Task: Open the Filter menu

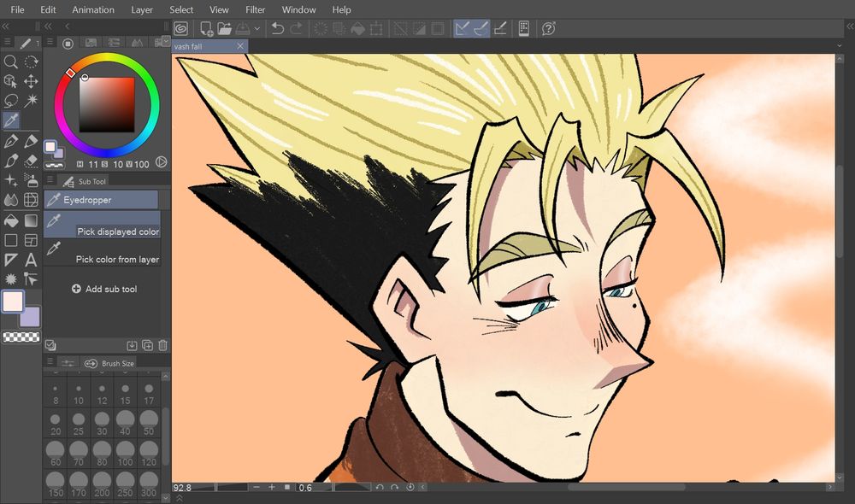Action: (255, 9)
